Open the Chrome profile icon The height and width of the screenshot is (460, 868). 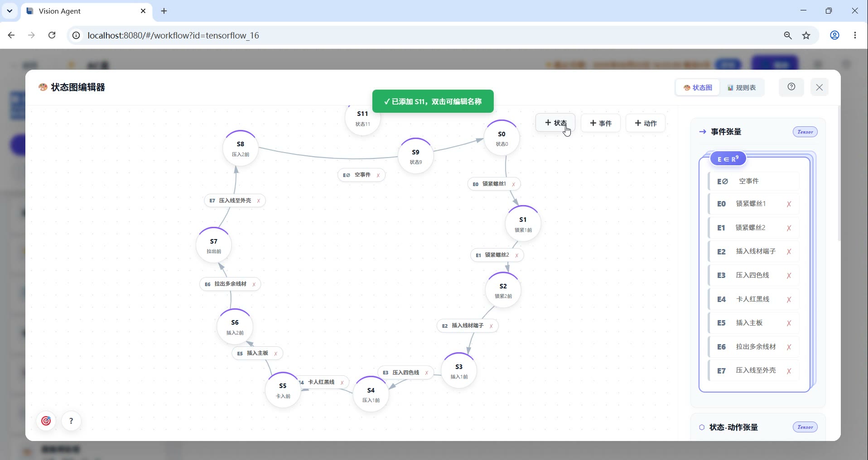834,35
